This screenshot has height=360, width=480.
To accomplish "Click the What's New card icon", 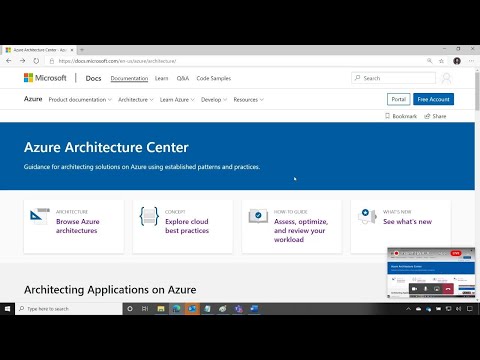I will 367,216.
